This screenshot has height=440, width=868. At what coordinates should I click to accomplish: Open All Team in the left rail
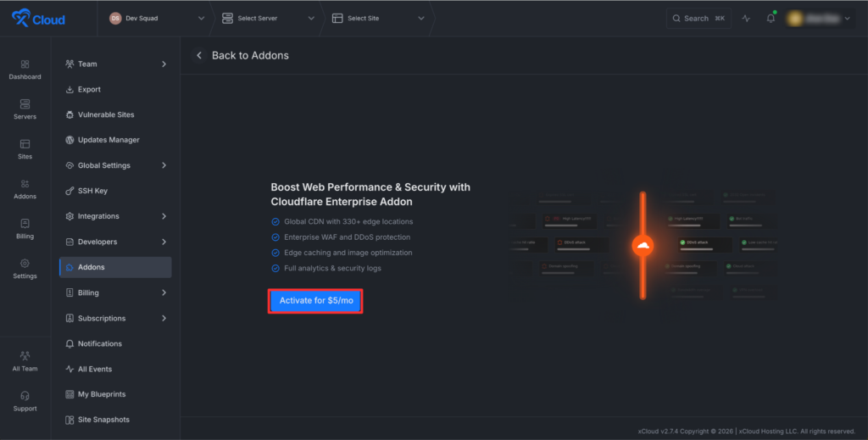(x=25, y=361)
